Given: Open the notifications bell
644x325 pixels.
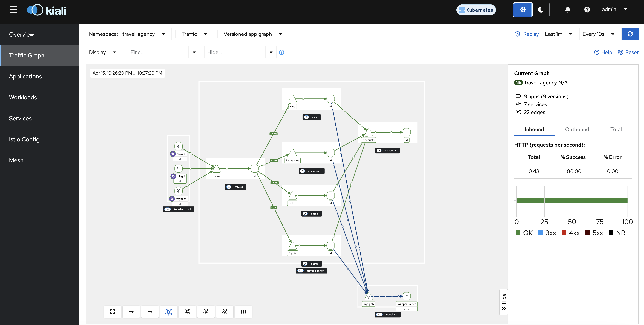Looking at the screenshot, I should tap(568, 10).
